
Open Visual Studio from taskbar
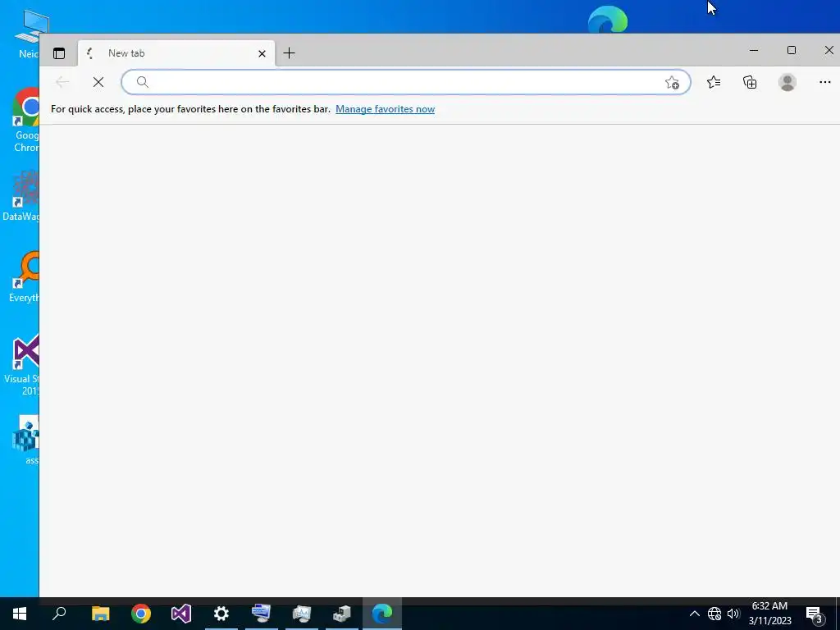(x=181, y=614)
